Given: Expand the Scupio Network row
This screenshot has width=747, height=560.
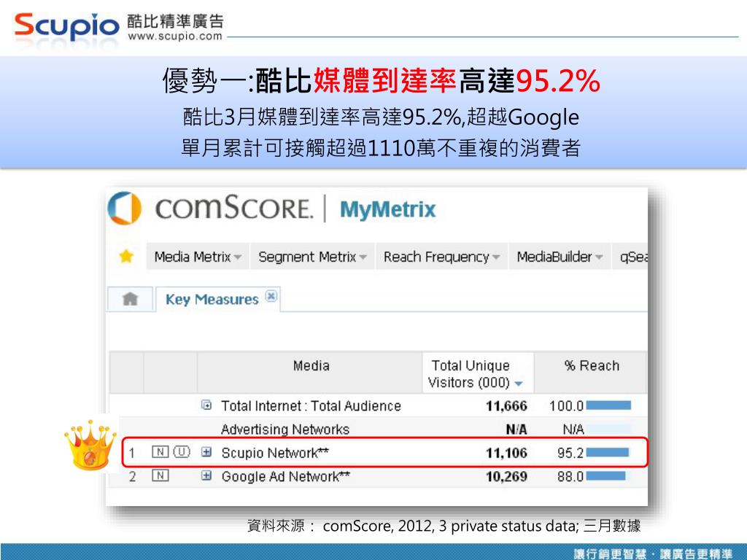Looking at the screenshot, I should 206,452.
